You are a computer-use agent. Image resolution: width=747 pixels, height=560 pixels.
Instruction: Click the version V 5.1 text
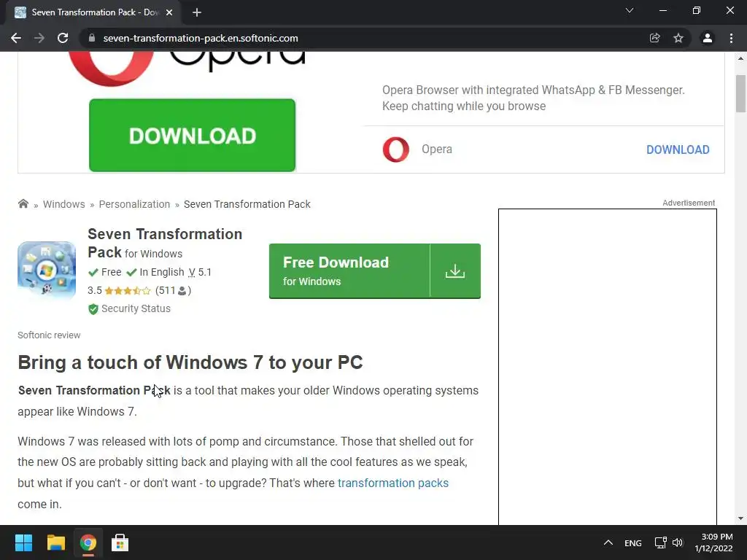pos(200,272)
